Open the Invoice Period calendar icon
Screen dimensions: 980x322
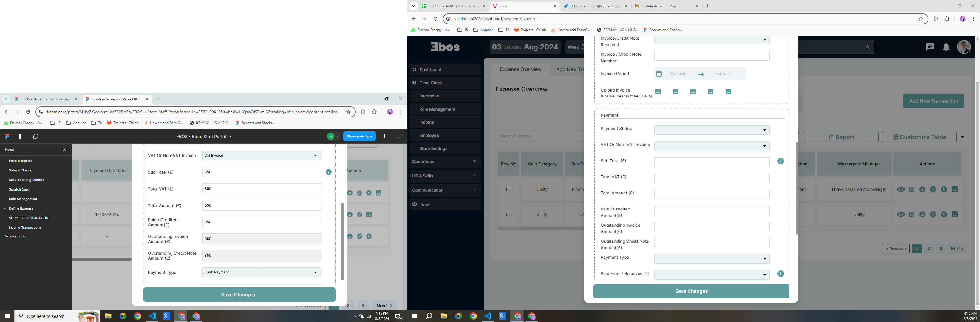659,74
